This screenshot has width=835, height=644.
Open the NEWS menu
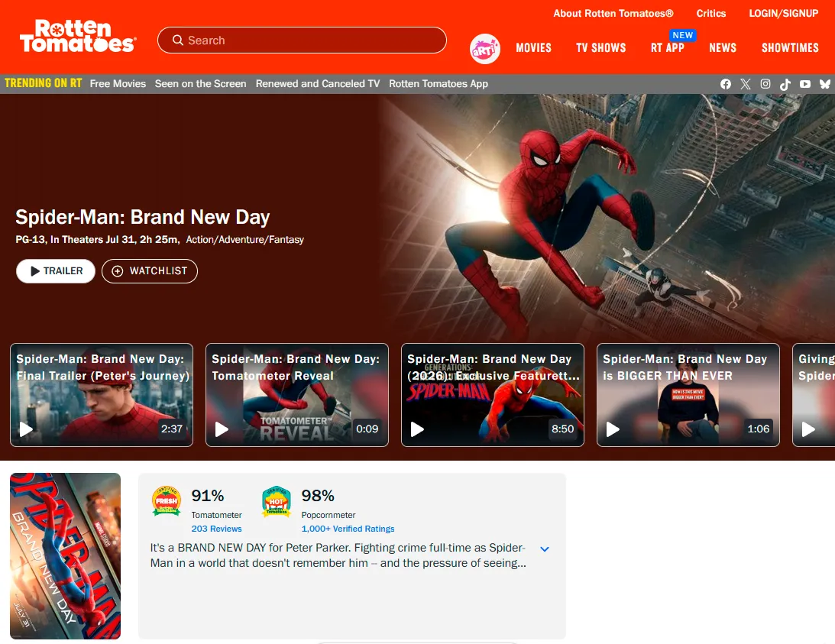pyautogui.click(x=723, y=48)
